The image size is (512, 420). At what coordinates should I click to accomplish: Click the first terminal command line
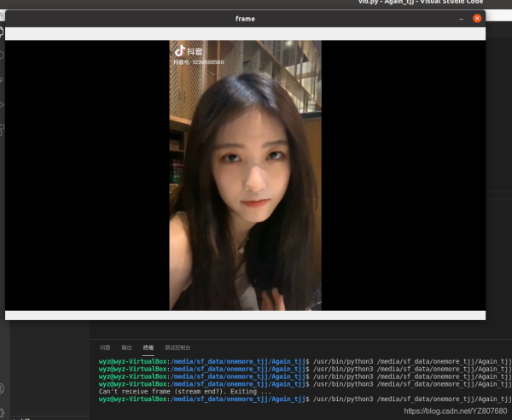click(x=203, y=360)
